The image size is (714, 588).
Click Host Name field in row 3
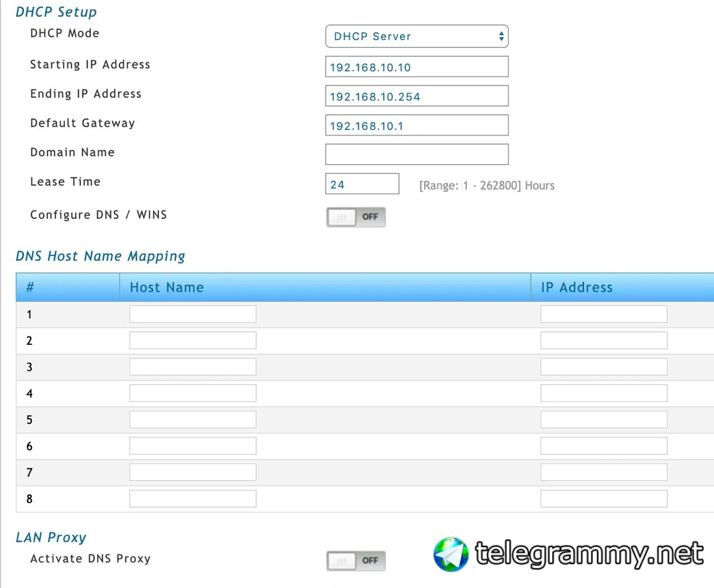click(193, 367)
